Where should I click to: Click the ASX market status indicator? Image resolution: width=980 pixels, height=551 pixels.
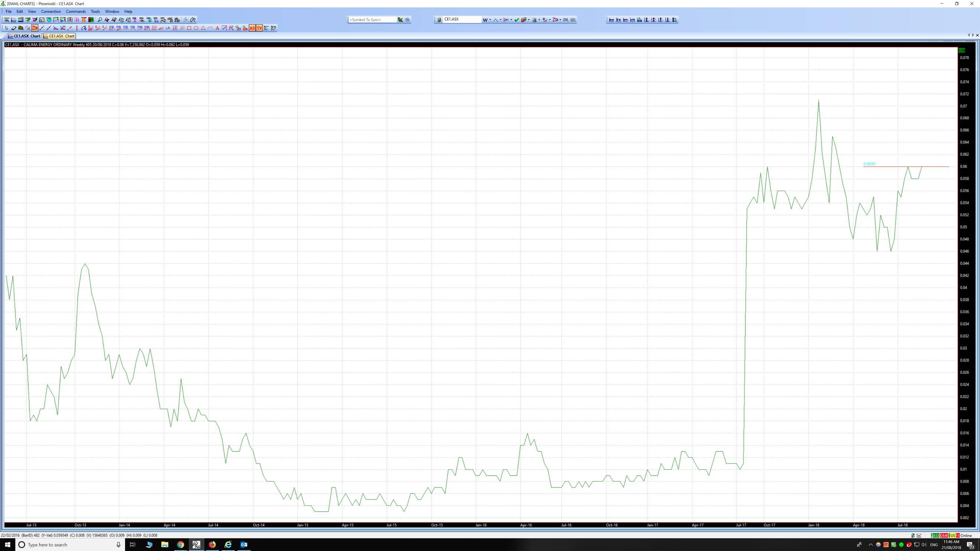click(x=935, y=535)
